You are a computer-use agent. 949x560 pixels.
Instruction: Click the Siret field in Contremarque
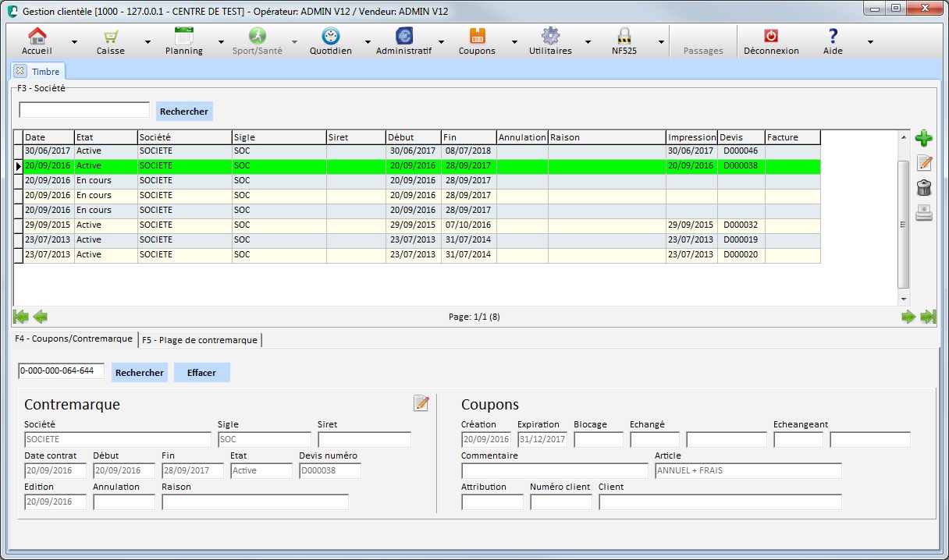tap(364, 439)
